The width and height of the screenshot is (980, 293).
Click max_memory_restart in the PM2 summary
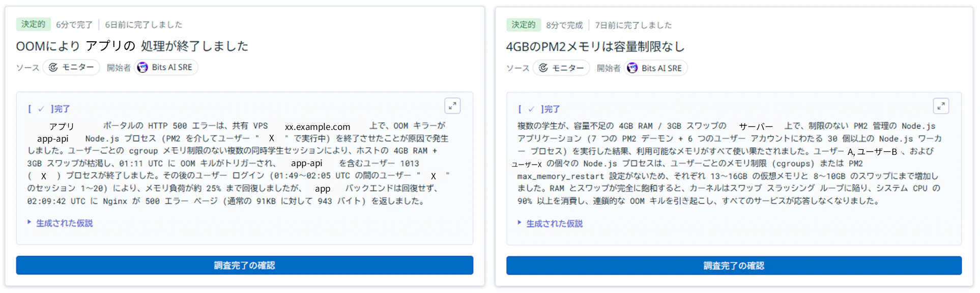561,176
